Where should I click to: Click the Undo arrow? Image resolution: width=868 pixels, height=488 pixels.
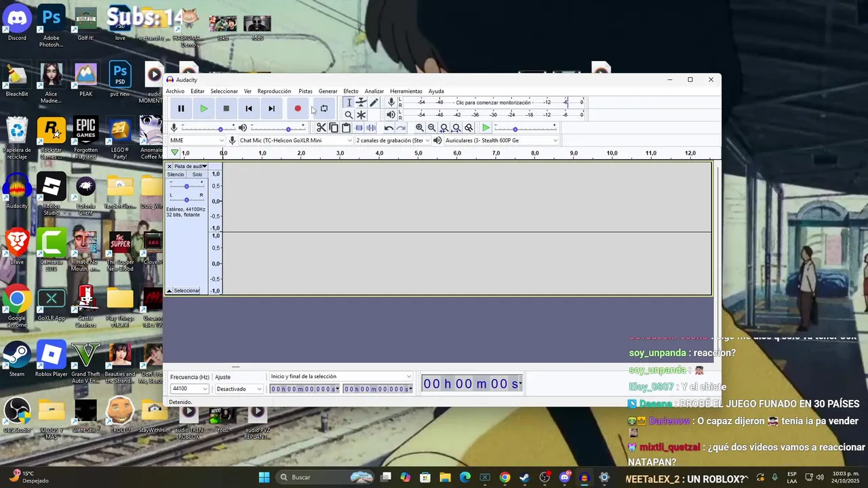click(x=389, y=127)
